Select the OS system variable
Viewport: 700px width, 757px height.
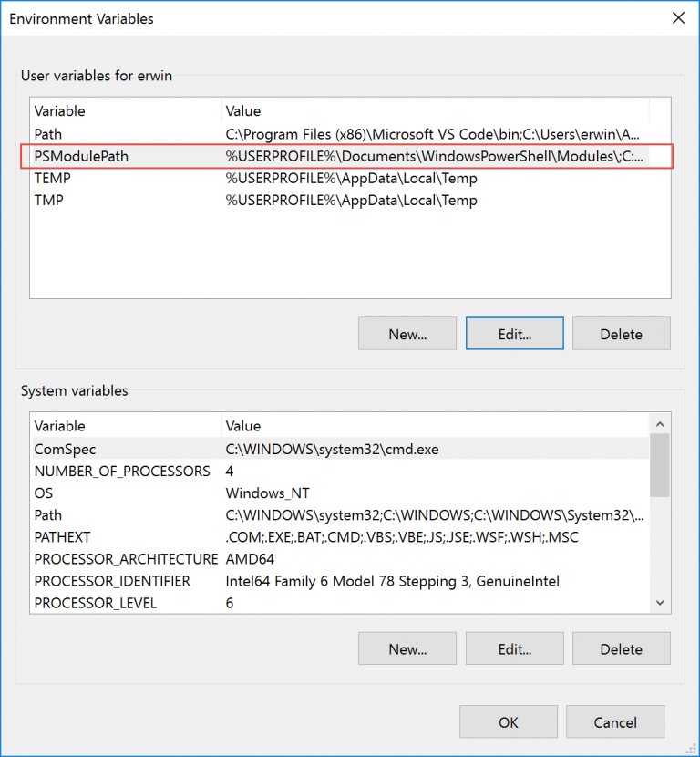tap(137, 493)
